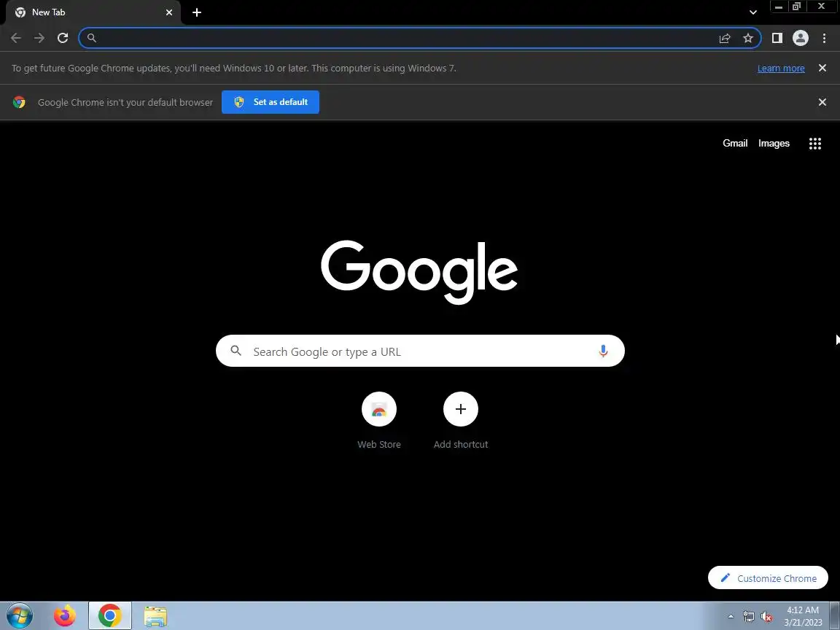Image resolution: width=840 pixels, height=630 pixels.
Task: Close the New Tab tab
Action: coord(169,12)
